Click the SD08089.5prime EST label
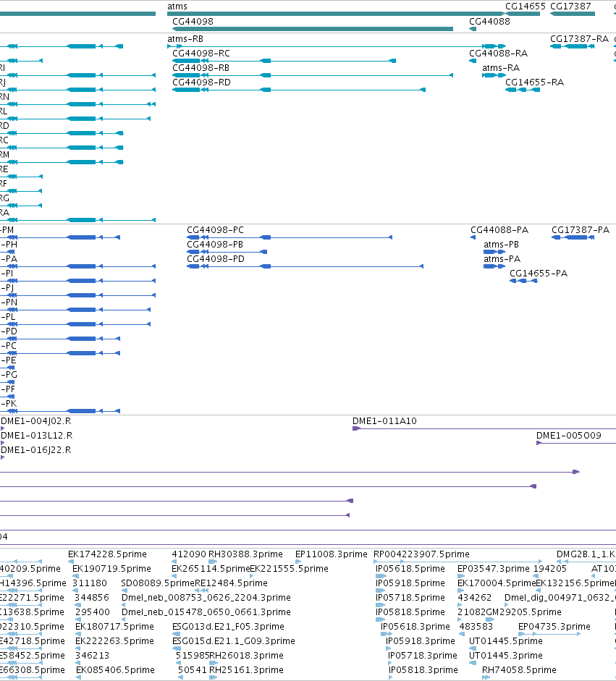This screenshot has height=681, width=616. pyautogui.click(x=158, y=583)
